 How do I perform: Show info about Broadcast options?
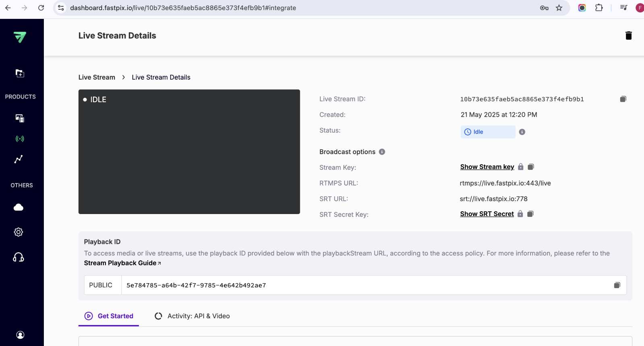(x=382, y=152)
